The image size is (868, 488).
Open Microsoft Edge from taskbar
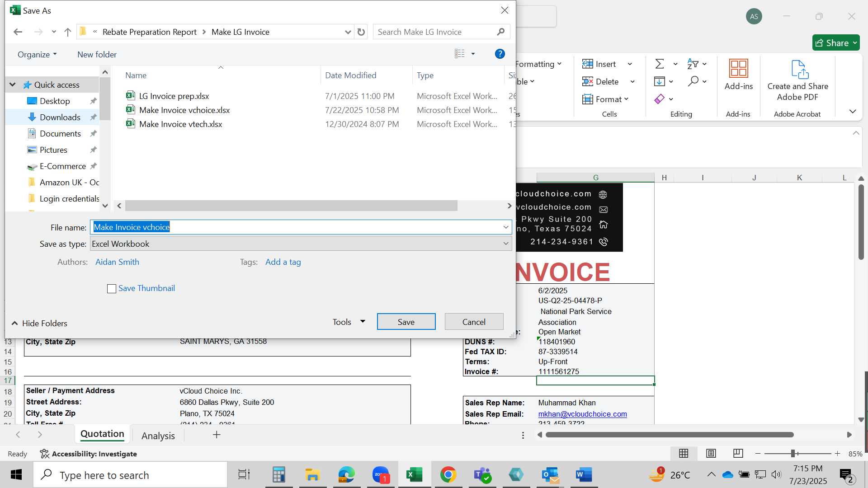[x=347, y=475]
